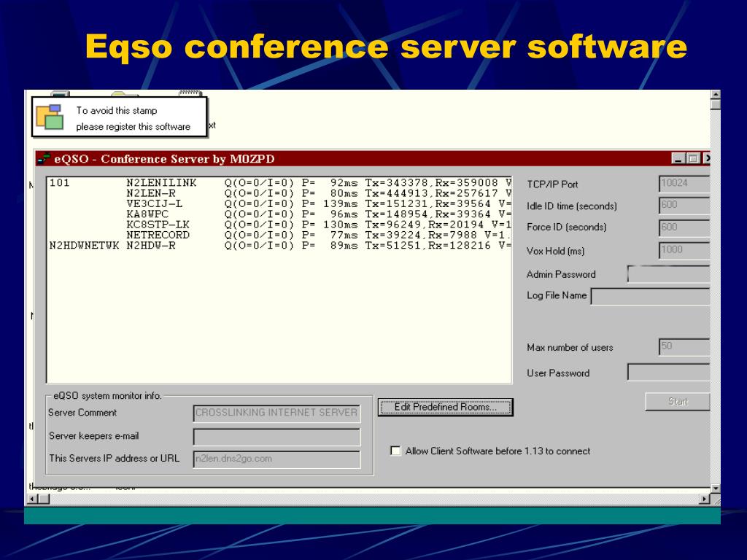Click the horizontal scrollbar right arrow
Image resolution: width=747 pixels, height=560 pixels.
point(705,499)
